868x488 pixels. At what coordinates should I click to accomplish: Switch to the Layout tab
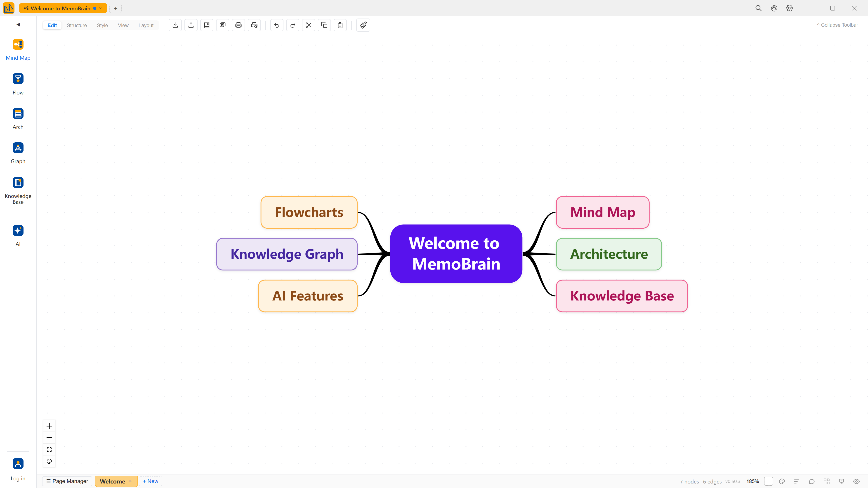146,25
